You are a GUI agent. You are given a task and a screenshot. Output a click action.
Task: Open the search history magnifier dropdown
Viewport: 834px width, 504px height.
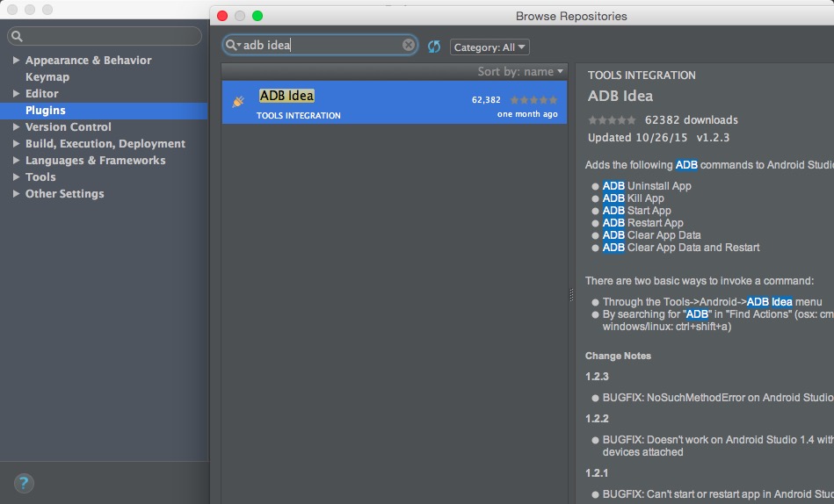(x=232, y=45)
